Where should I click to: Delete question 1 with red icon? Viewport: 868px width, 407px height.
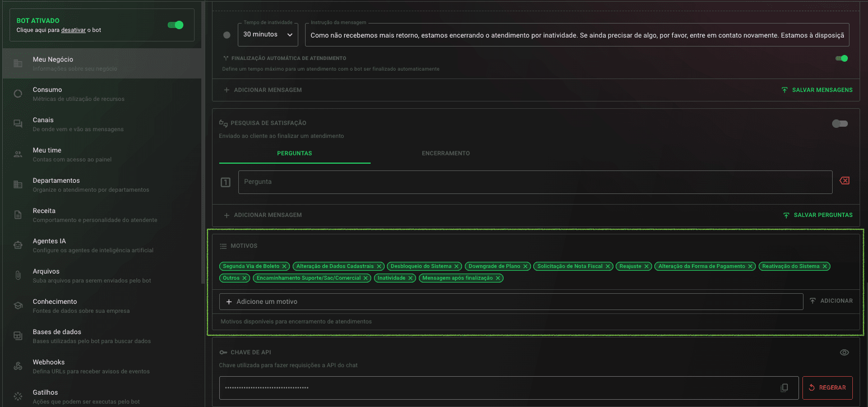tap(844, 181)
